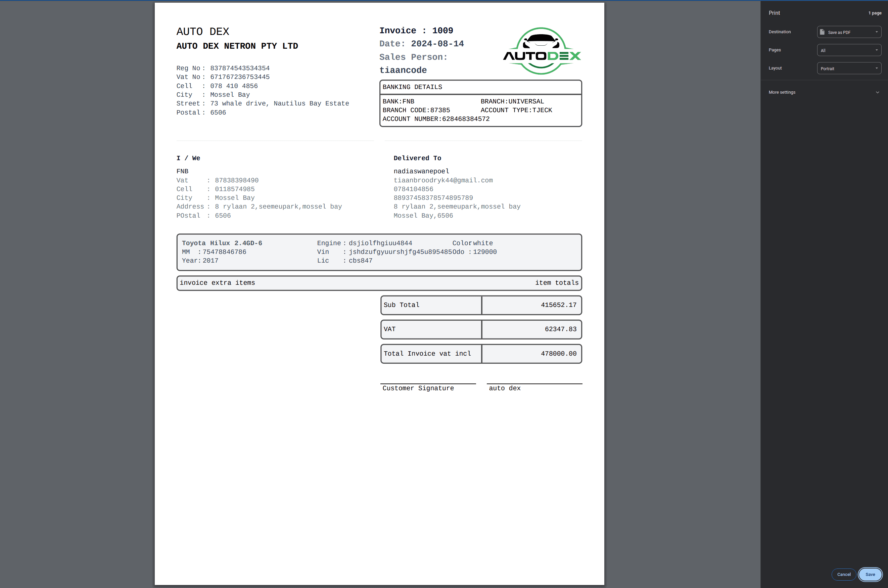Click the BRANCH:UNIVERSAL text

pyautogui.click(x=512, y=101)
